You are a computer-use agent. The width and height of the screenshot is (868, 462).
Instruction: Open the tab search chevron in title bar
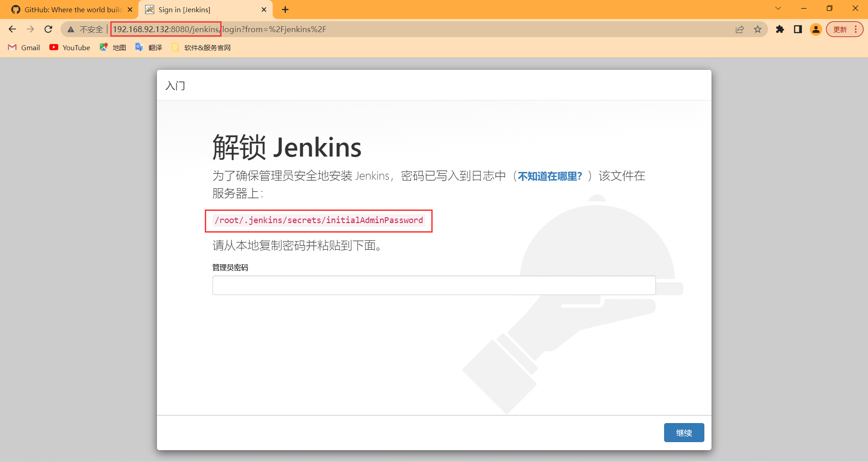pos(778,9)
